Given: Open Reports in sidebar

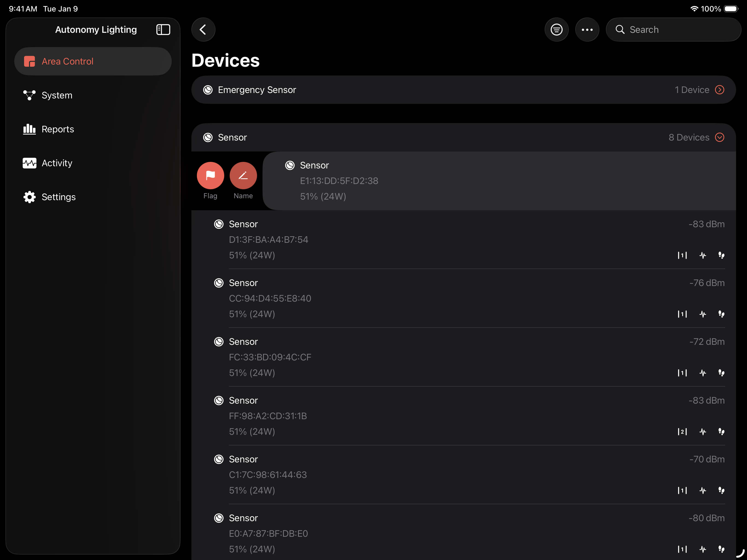Looking at the screenshot, I should [x=93, y=129].
